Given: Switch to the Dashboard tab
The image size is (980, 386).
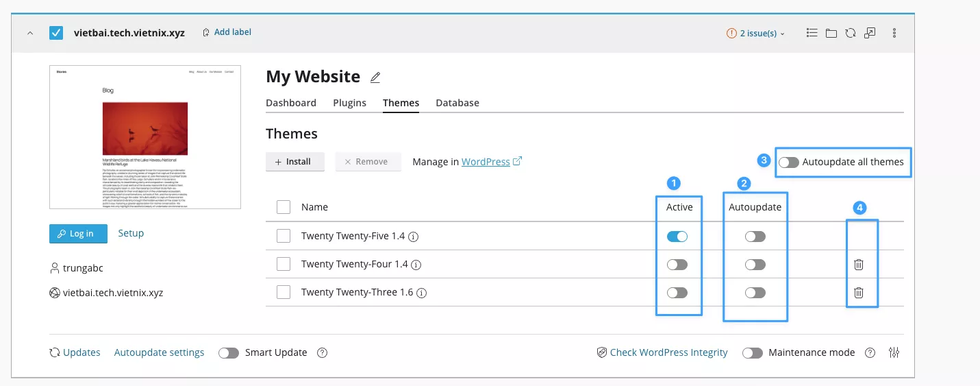Looking at the screenshot, I should coord(291,103).
